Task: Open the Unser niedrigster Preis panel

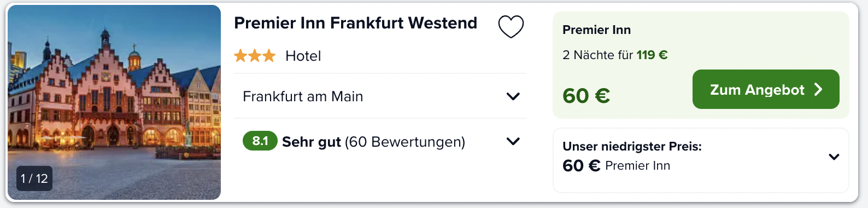Action: pos(701,160)
